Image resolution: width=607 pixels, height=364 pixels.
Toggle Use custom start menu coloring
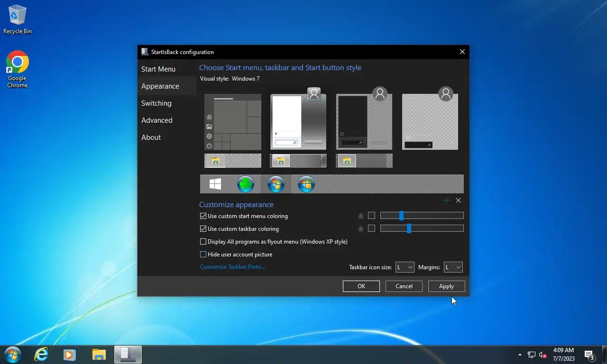[x=244, y=216]
